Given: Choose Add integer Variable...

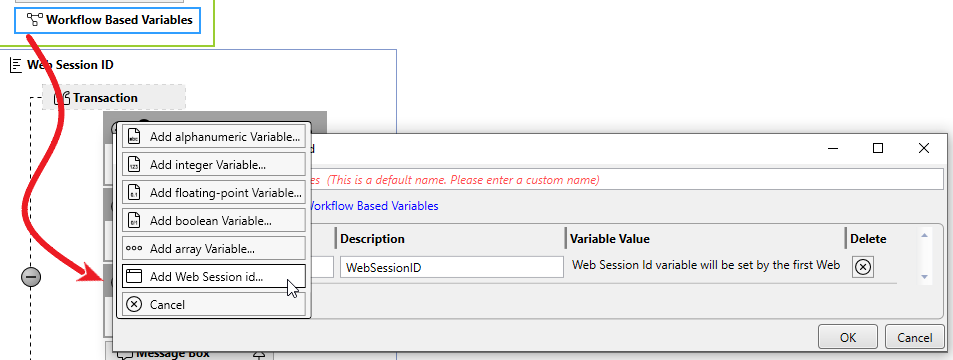Looking at the screenshot, I should click(x=214, y=165).
